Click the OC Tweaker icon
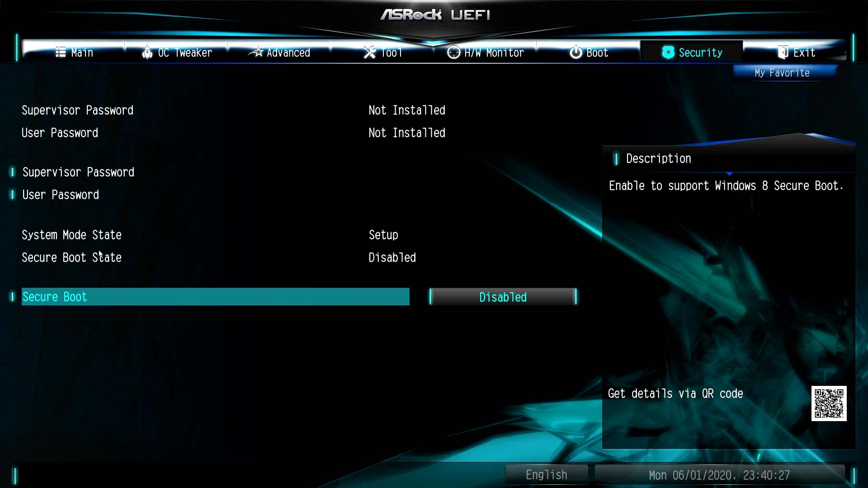Image resolution: width=868 pixels, height=488 pixels. point(146,52)
